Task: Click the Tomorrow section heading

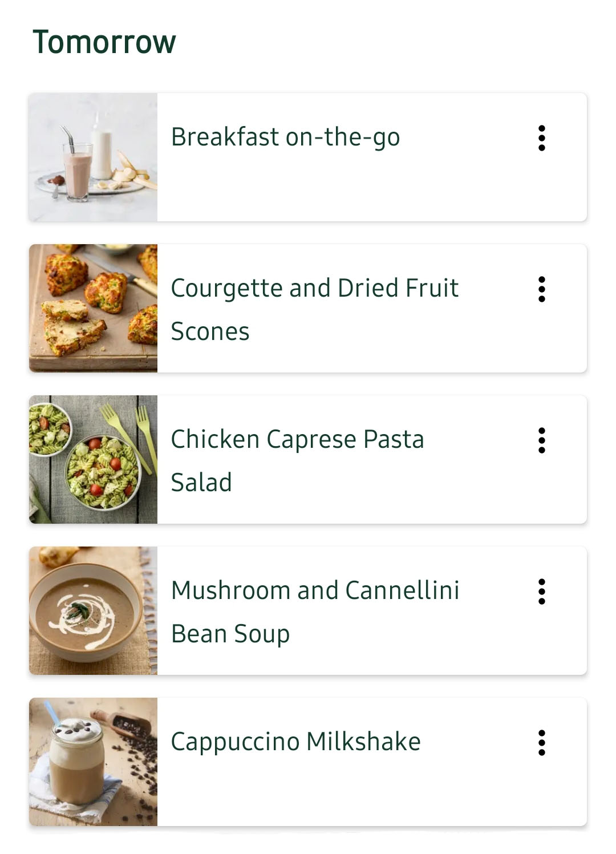Action: point(104,42)
